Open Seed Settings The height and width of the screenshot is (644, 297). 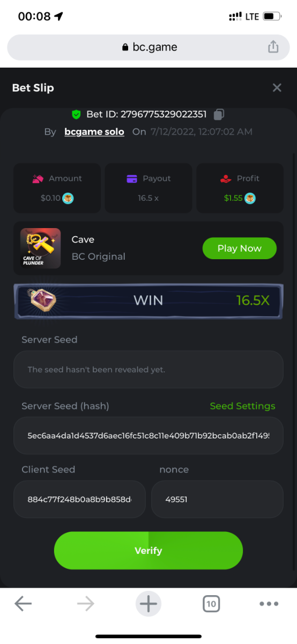click(x=242, y=406)
